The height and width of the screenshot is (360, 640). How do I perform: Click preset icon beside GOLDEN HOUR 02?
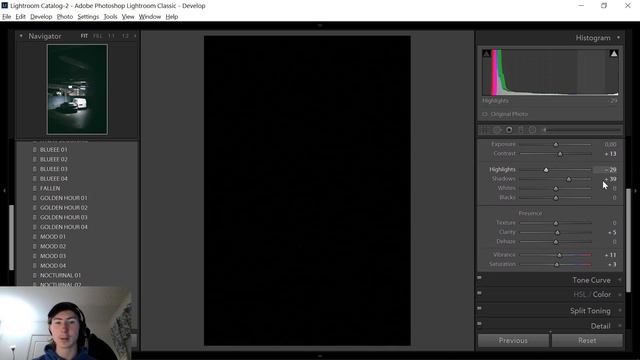tap(35, 208)
